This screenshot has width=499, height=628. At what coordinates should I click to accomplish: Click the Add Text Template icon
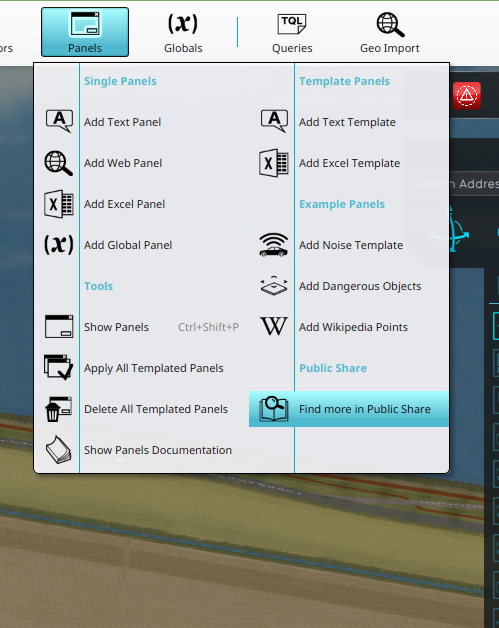274,121
